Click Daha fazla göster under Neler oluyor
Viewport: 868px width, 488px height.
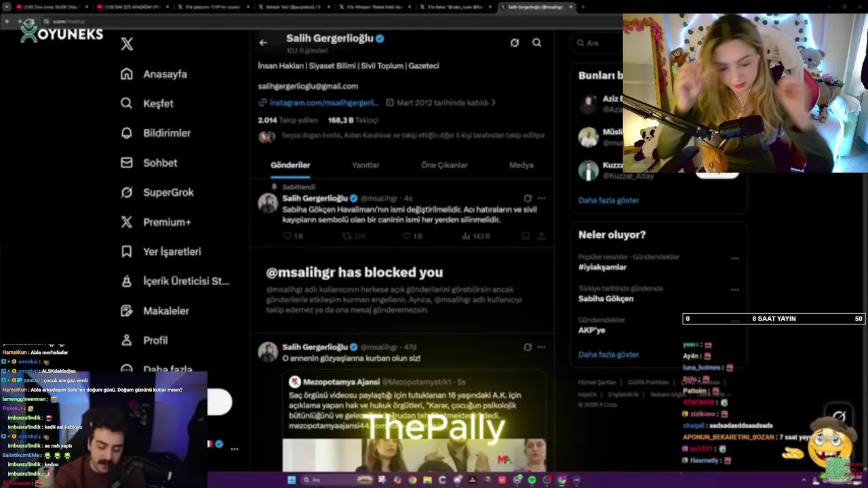click(608, 354)
